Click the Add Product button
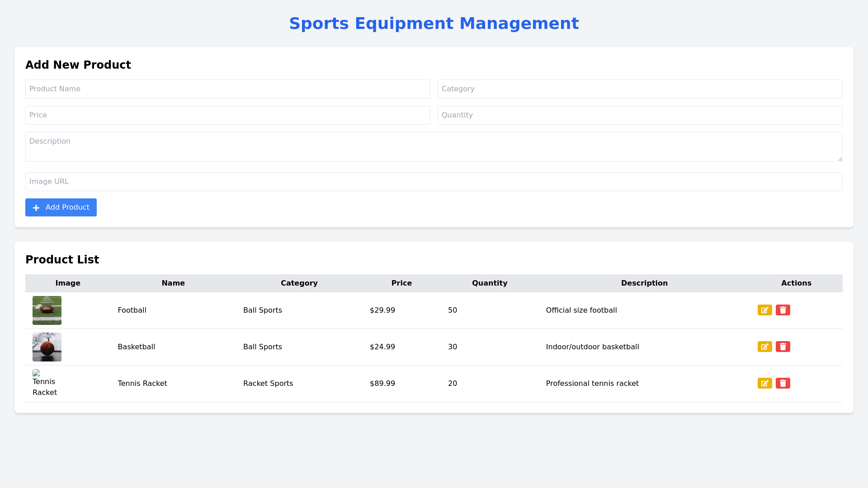Viewport: 868px width, 488px height. click(x=61, y=207)
